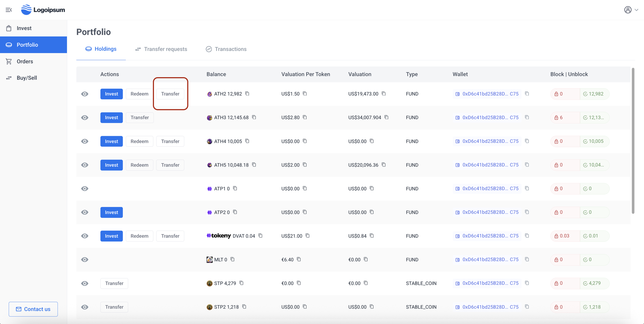Screen dimensions: 644x324
Task: Click the locked tokens badge for DVAT
Action: click(565, 236)
